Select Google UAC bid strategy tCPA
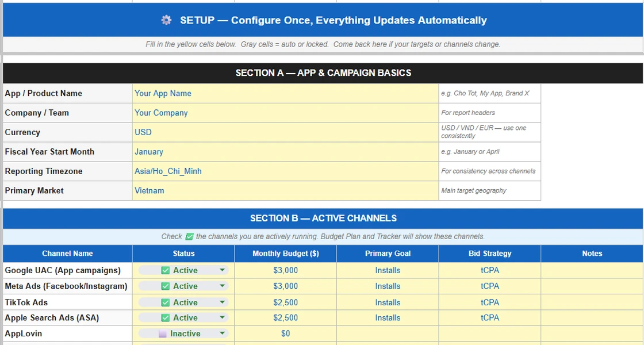644x345 pixels. pyautogui.click(x=490, y=270)
